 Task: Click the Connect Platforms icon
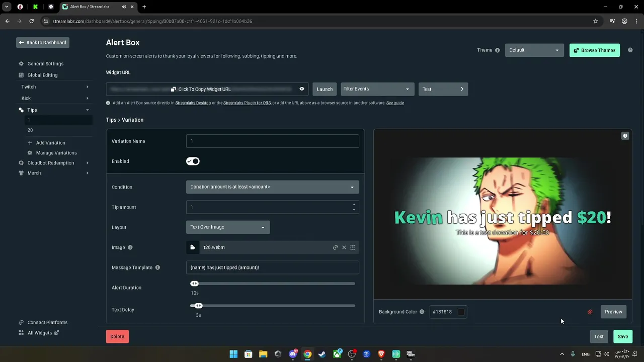pos(21,322)
